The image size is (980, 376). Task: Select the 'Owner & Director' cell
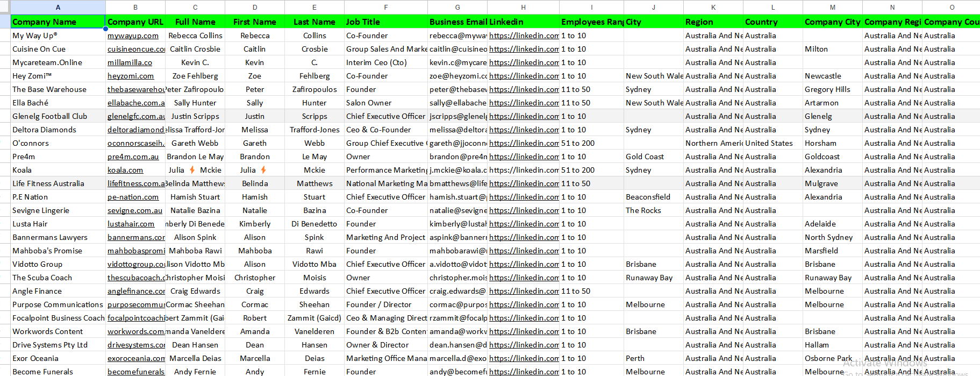point(386,345)
